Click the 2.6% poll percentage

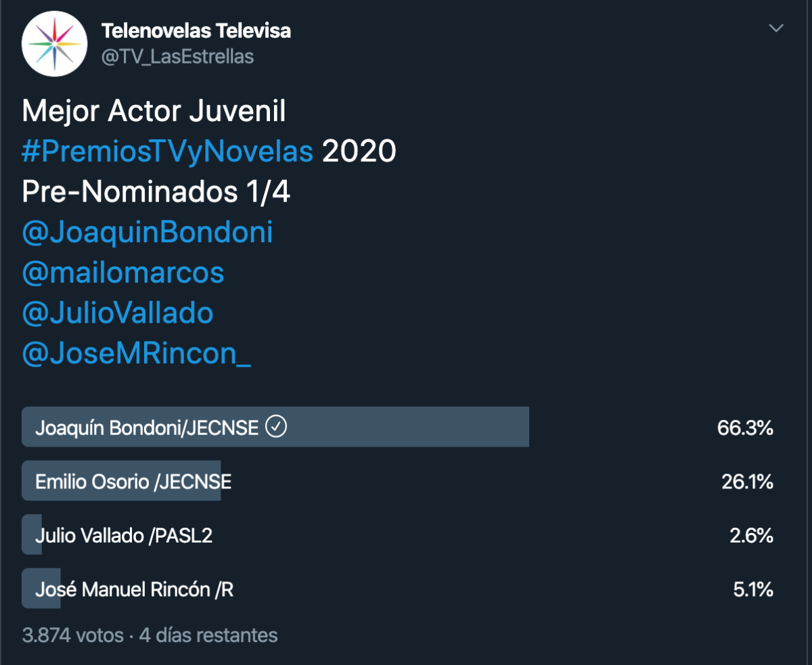[x=751, y=536]
